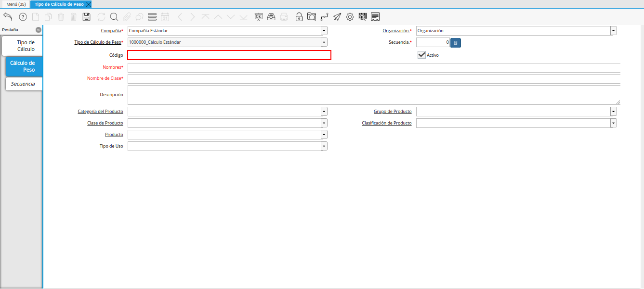Image resolution: width=644 pixels, height=289 pixels.
Task: Click the archived documents tray icon
Action: tap(271, 17)
